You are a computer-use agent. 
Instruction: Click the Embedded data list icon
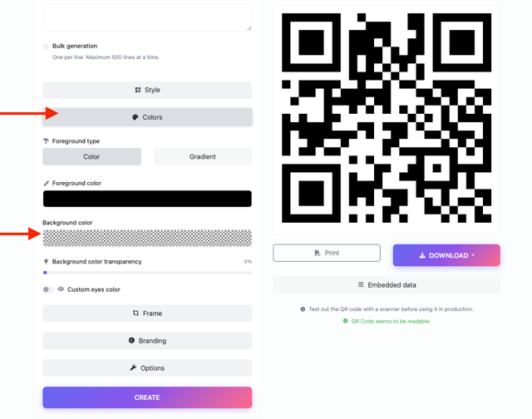tap(361, 285)
